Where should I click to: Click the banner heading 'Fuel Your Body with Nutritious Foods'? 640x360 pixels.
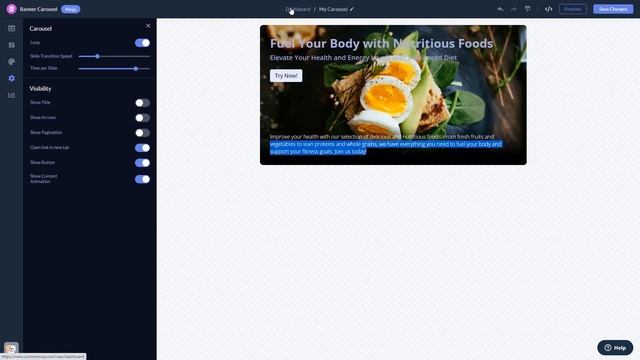(x=381, y=43)
